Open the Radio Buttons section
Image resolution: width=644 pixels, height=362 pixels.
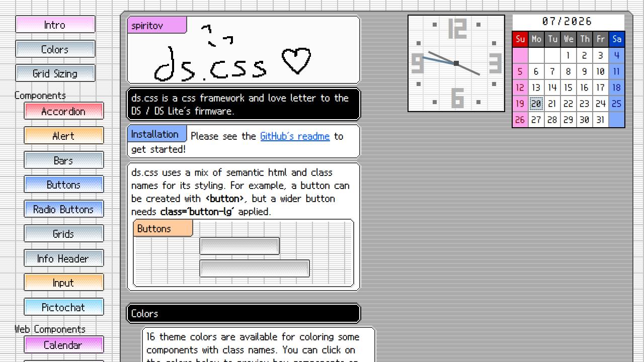click(64, 209)
